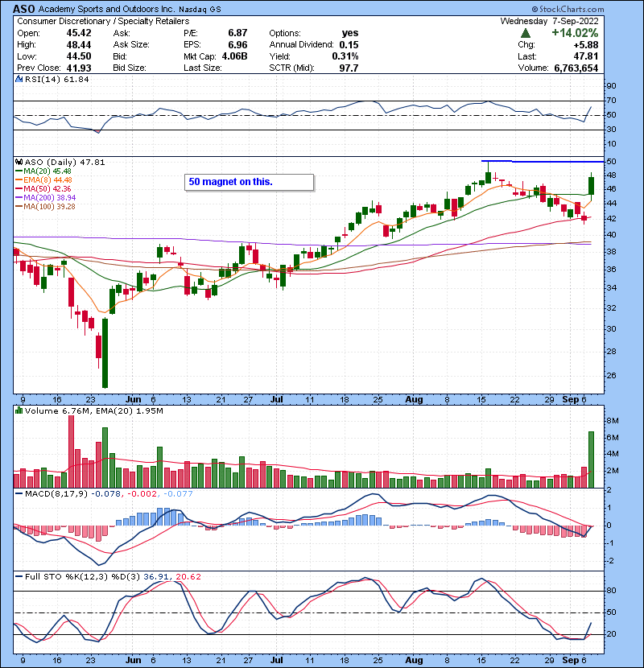Click the High 48.44 value
Viewport: 644px width, 668px height.
(78, 45)
